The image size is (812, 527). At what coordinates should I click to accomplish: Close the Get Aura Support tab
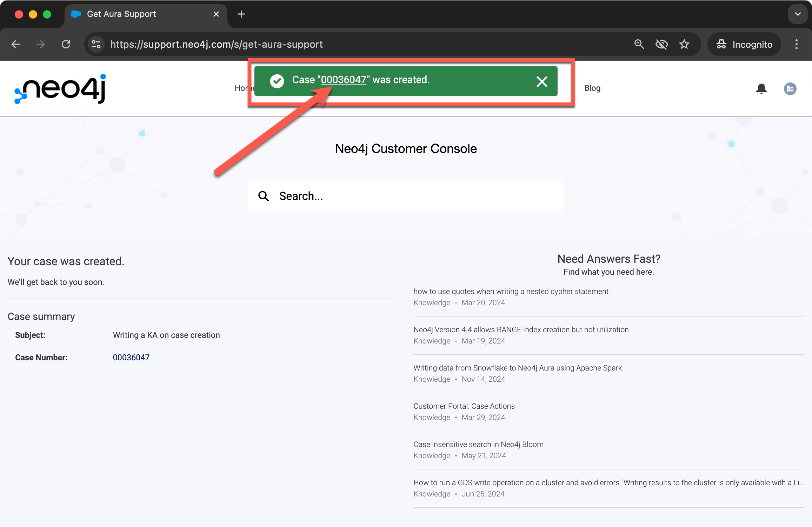(216, 14)
